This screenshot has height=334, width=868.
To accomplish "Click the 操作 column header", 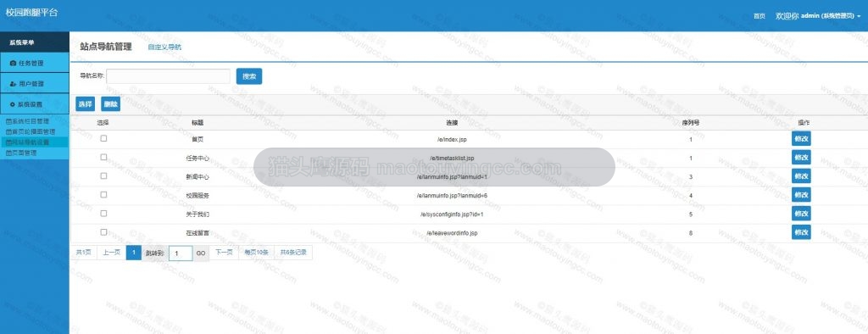I will (804, 122).
